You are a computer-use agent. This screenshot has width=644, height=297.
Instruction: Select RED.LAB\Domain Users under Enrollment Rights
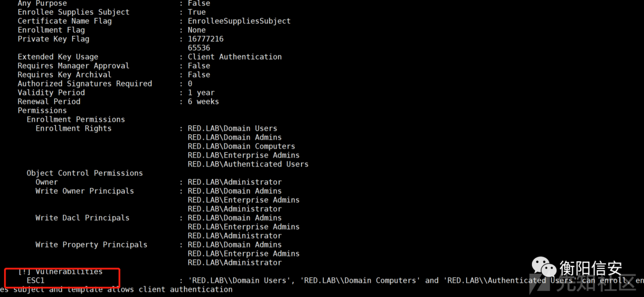click(233, 129)
